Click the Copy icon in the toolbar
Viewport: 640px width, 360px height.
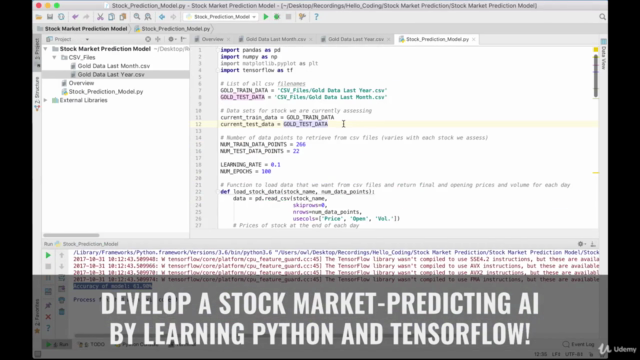click(x=111, y=17)
